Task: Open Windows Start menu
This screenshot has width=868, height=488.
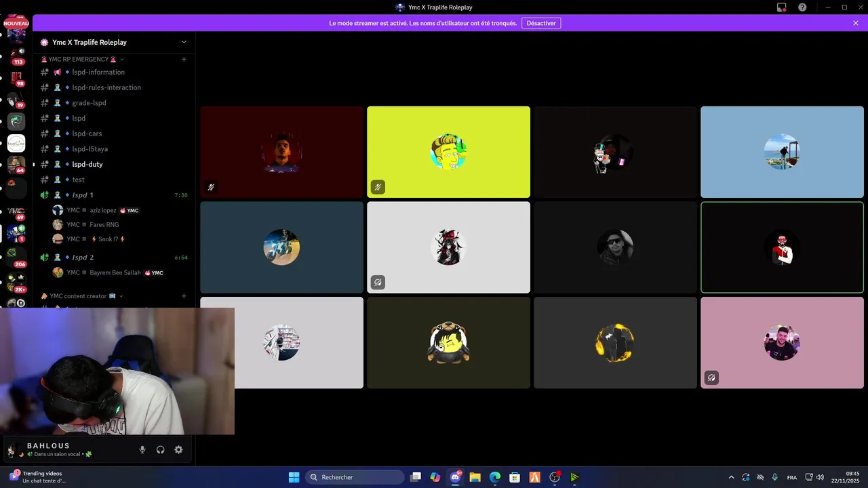Action: (x=294, y=477)
